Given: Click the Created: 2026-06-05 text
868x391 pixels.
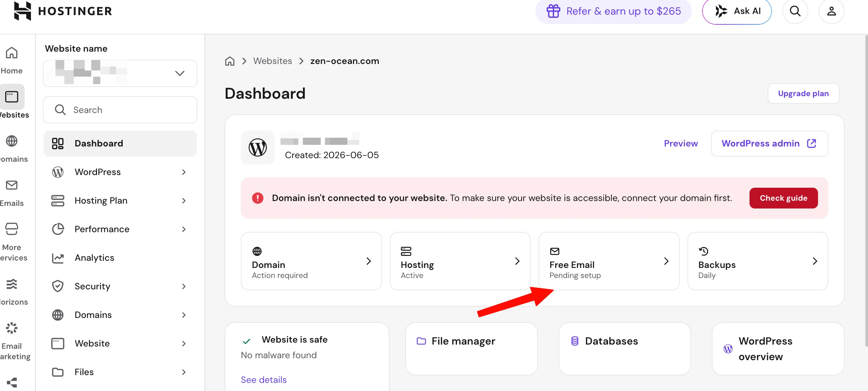Looking at the screenshot, I should (331, 155).
